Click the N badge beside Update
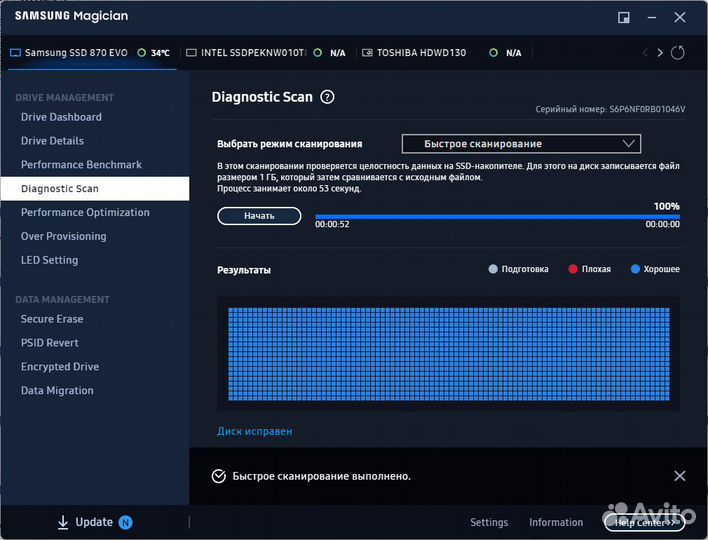This screenshot has height=540, width=708. tap(125, 522)
